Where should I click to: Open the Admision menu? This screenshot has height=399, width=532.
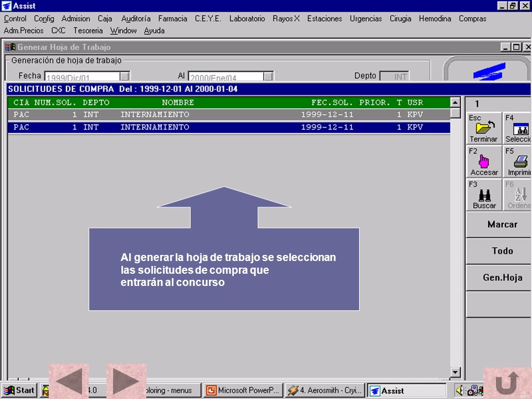76,19
